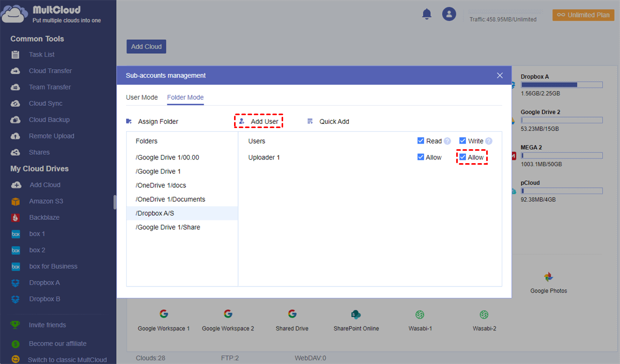Select the Wasabi-1 cloud icon
The width and height of the screenshot is (620, 364).
(x=420, y=314)
